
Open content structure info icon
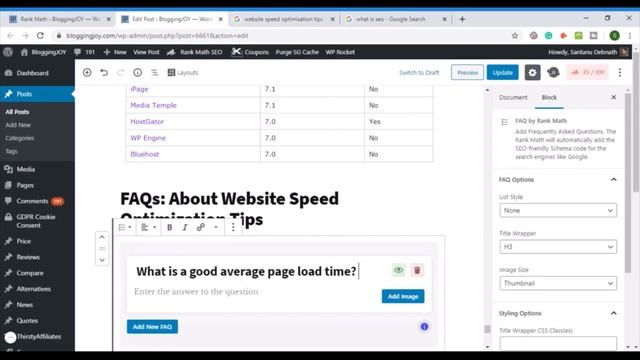pyautogui.click(x=138, y=72)
